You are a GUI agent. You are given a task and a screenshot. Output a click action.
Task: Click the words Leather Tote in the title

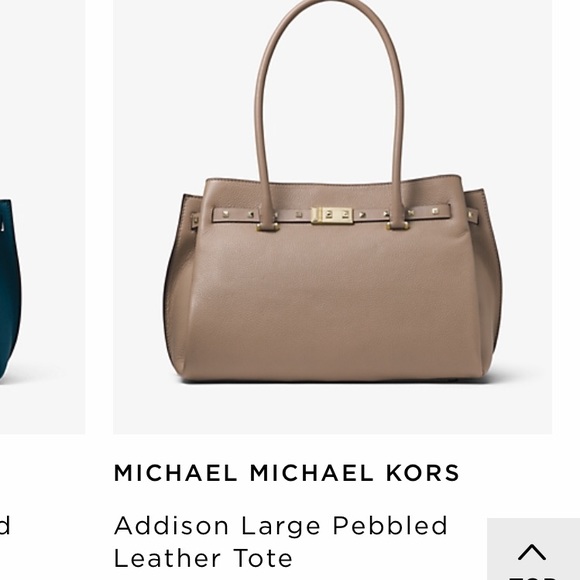pos(203,559)
